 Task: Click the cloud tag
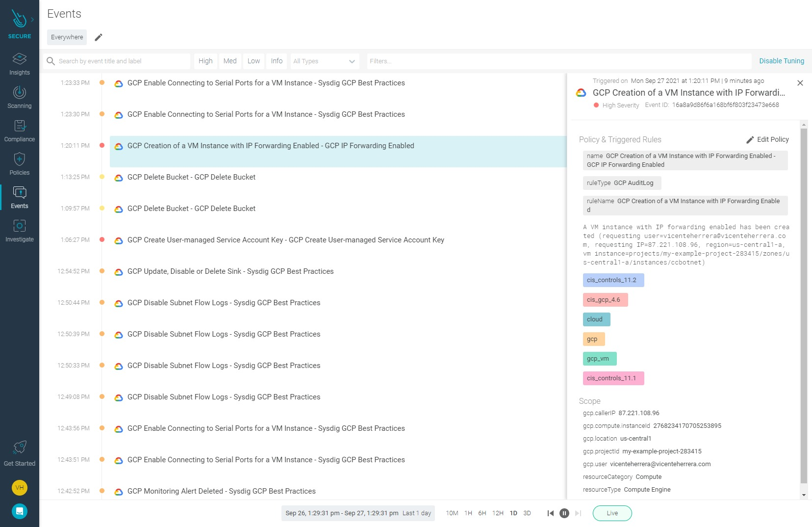pos(597,319)
